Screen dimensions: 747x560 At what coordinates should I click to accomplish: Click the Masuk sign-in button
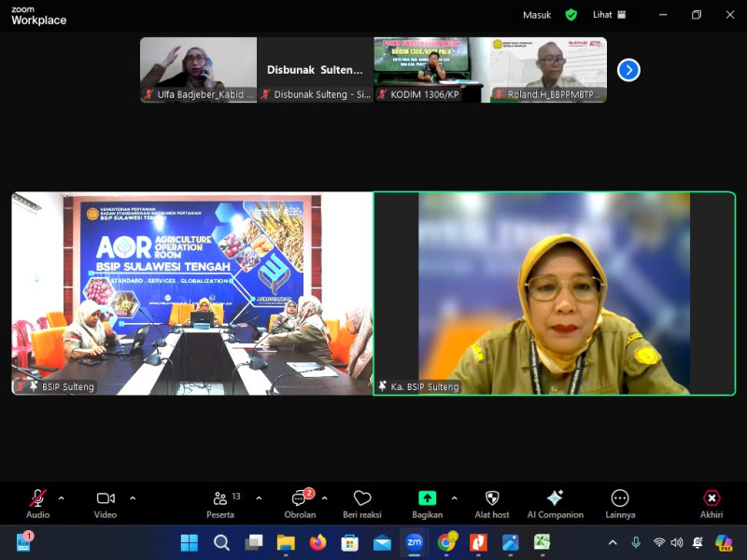[537, 15]
